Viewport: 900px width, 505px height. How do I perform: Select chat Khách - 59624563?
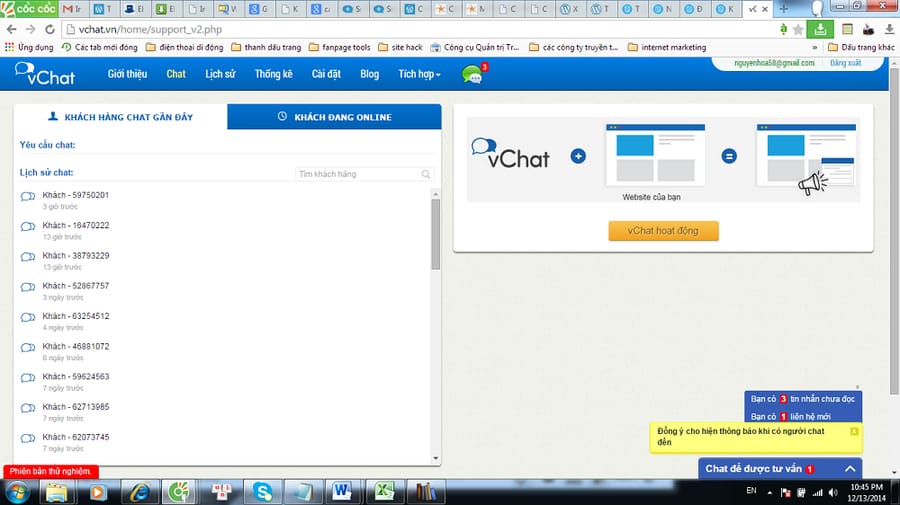pos(76,376)
